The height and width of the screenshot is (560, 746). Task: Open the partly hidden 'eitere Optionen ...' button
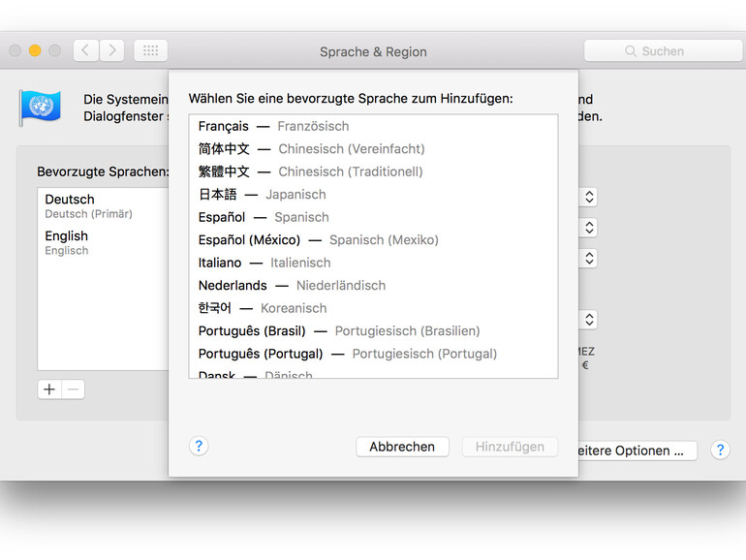637,451
